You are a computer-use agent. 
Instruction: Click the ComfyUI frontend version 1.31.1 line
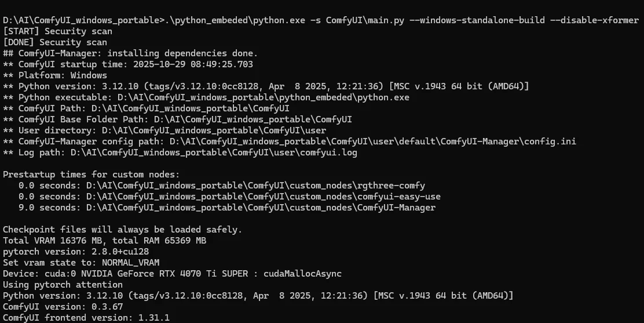[86, 318]
